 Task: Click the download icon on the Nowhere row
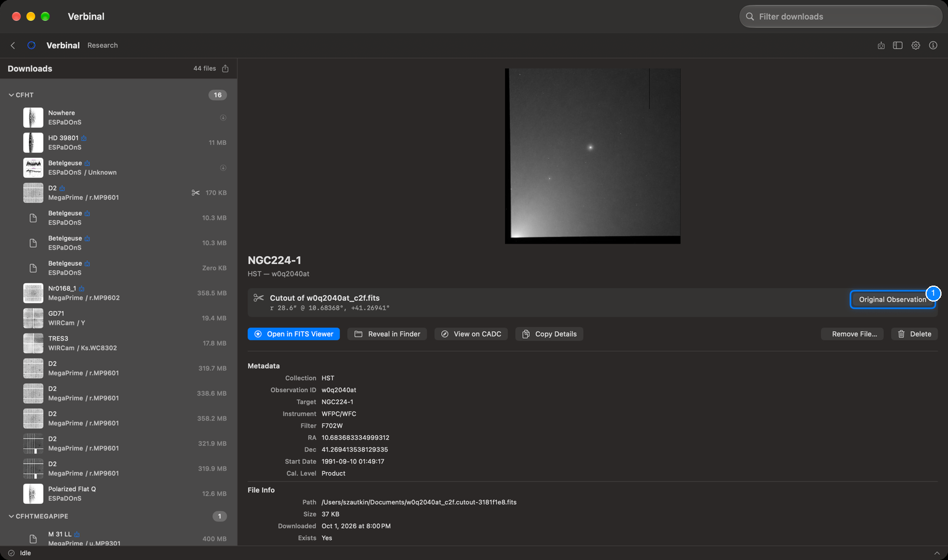point(223,118)
